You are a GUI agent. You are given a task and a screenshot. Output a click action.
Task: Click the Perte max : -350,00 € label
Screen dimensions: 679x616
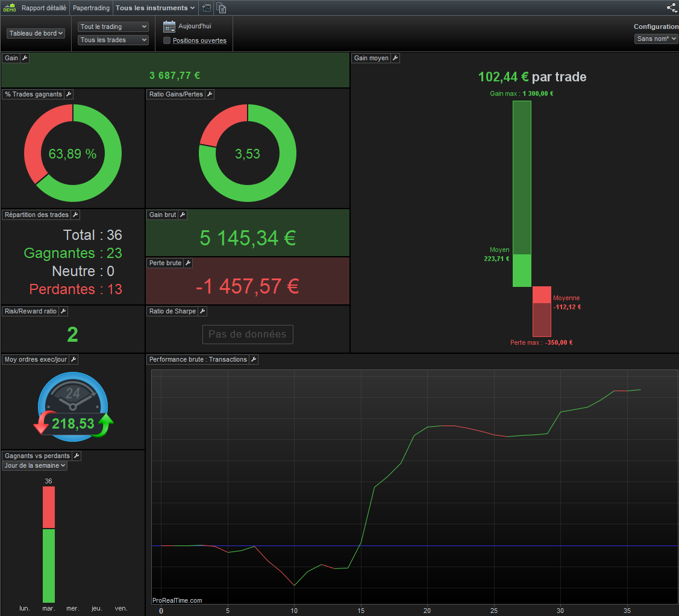[541, 342]
